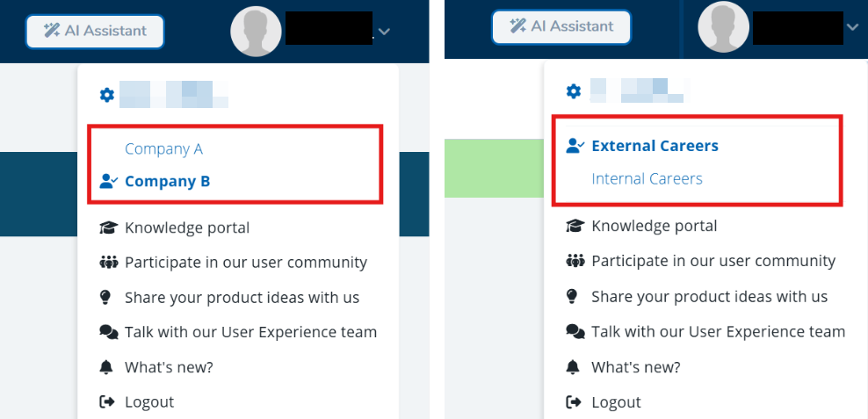This screenshot has width=868, height=419.
Task: Click the logout arrow icon in left menu
Action: [108, 402]
